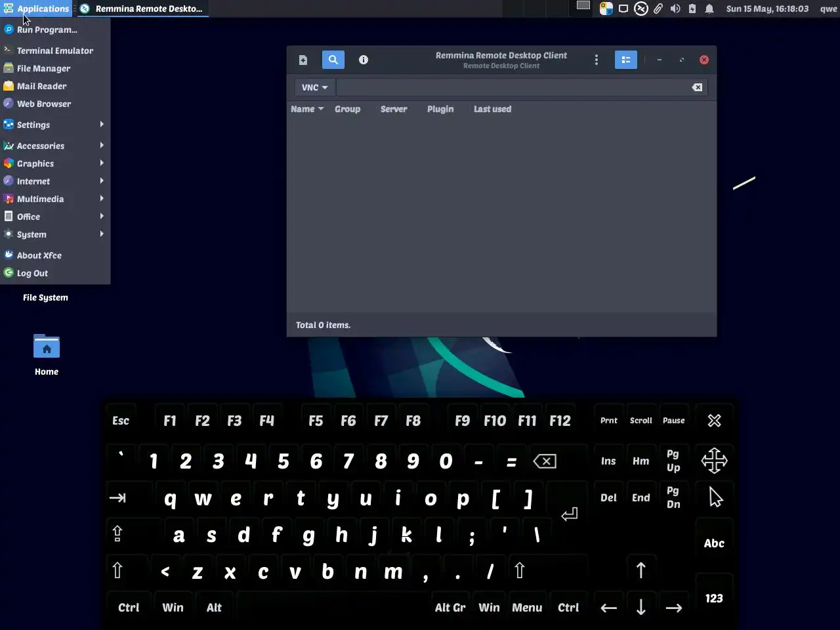This screenshot has height=630, width=840.
Task: Toggle the left Alt key
Action: (214, 608)
